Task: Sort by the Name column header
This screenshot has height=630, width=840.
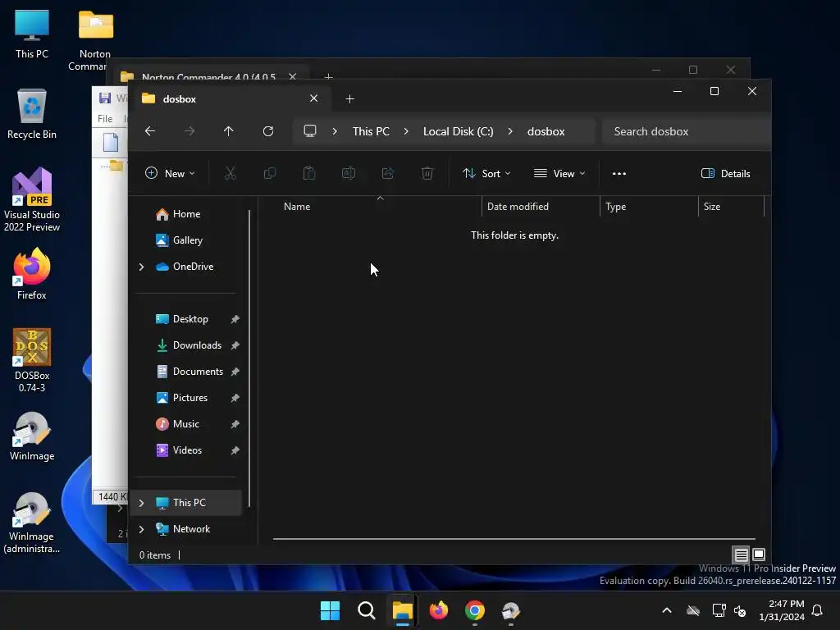Action: 380,206
